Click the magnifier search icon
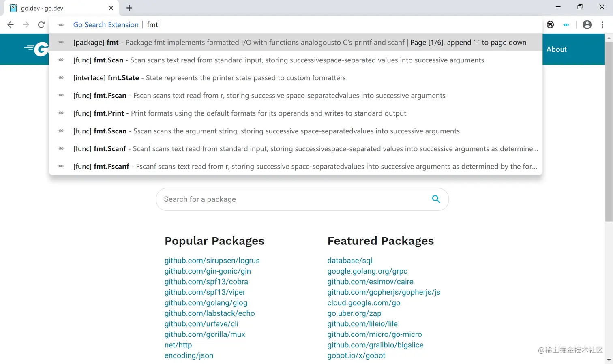The height and width of the screenshot is (364, 613). click(x=436, y=199)
